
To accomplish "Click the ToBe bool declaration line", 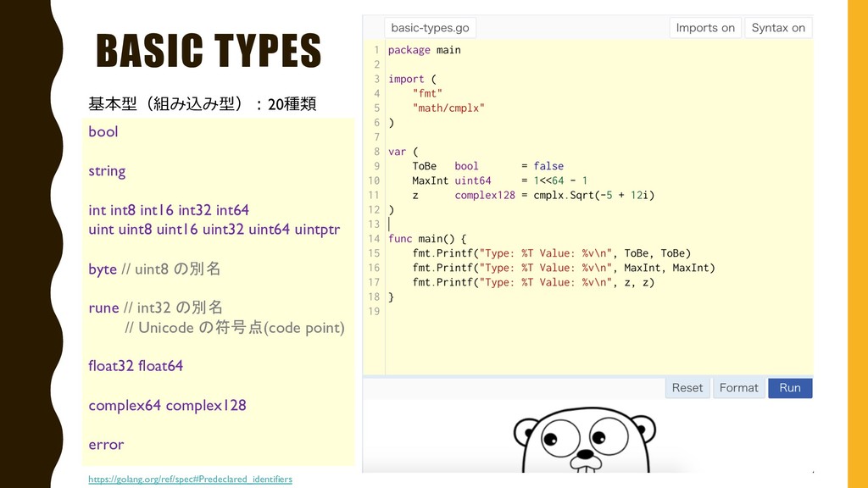I will pos(487,166).
